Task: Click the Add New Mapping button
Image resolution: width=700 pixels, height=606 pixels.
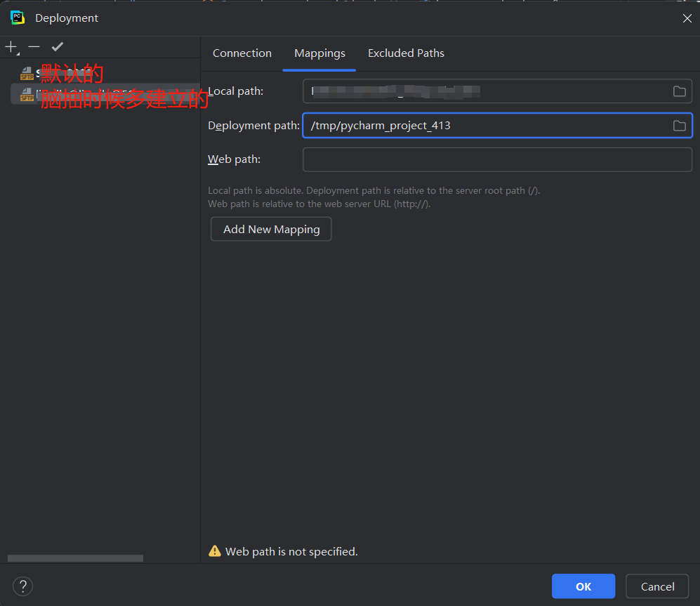Action: click(270, 229)
